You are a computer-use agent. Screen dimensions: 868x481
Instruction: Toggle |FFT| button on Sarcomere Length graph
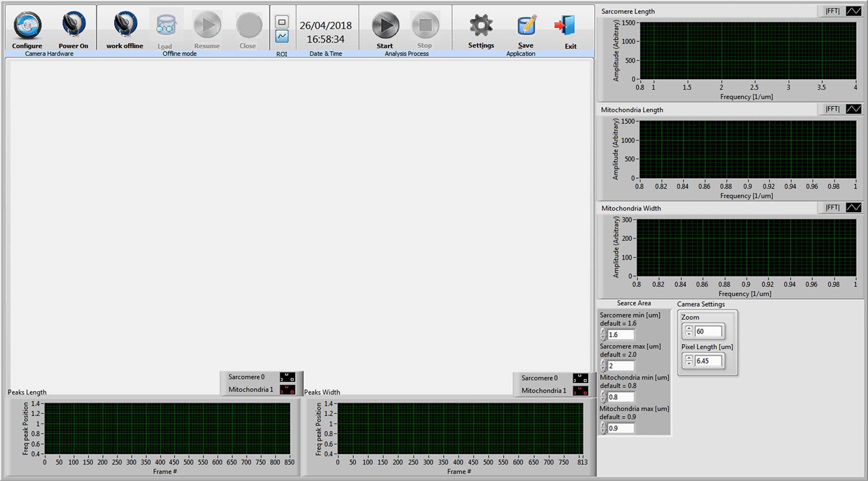(832, 11)
